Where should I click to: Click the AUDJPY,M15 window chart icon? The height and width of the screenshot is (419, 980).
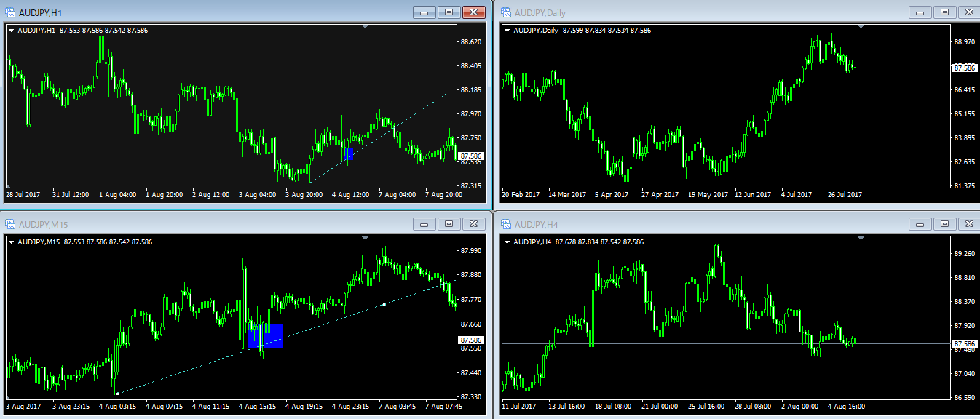click(x=10, y=223)
